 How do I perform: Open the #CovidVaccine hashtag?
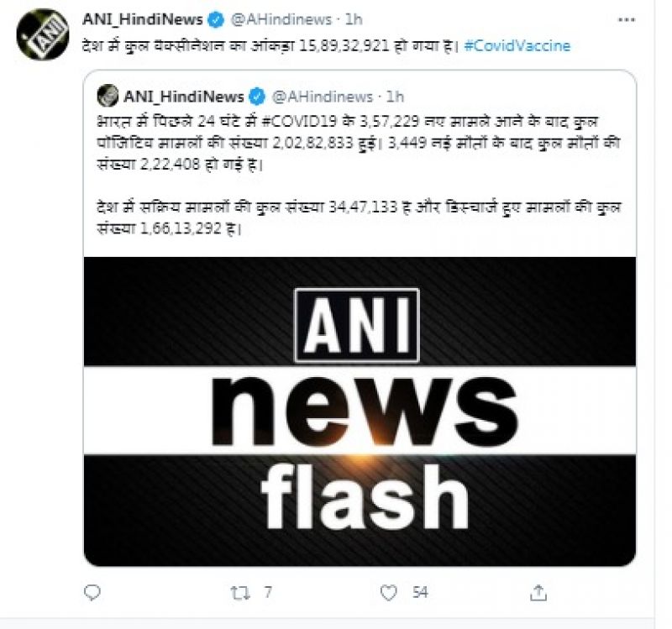pyautogui.click(x=517, y=46)
